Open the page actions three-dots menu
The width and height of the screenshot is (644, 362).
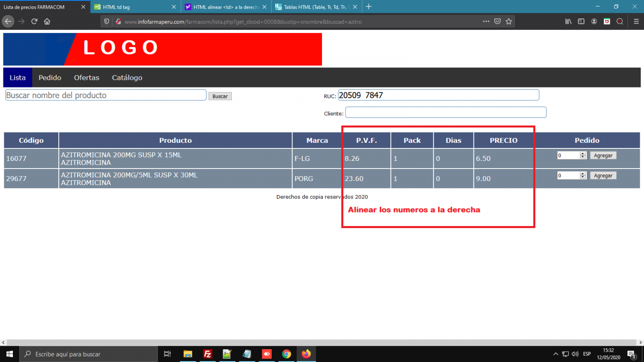(486, 21)
